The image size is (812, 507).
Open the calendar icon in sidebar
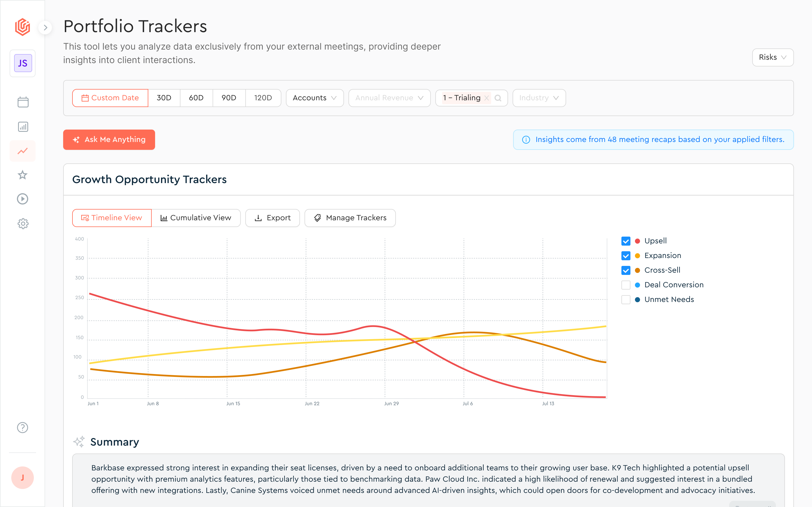click(x=23, y=102)
